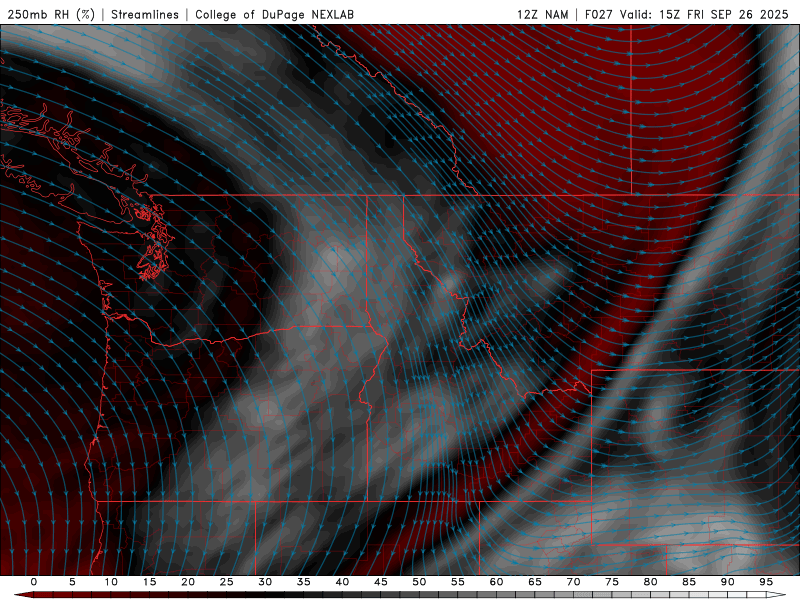Click the colorbar label '30'
Viewport: 800px width, 600px height.
[265, 582]
